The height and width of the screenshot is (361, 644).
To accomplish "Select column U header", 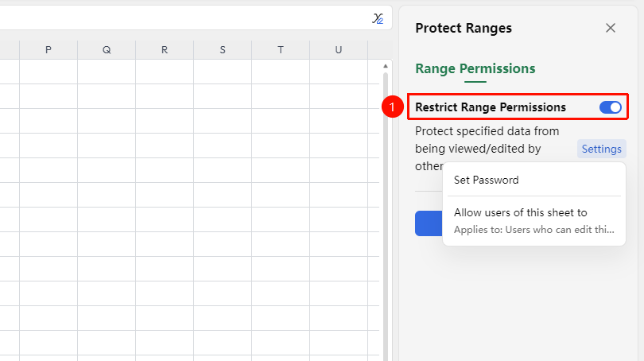I will [339, 50].
